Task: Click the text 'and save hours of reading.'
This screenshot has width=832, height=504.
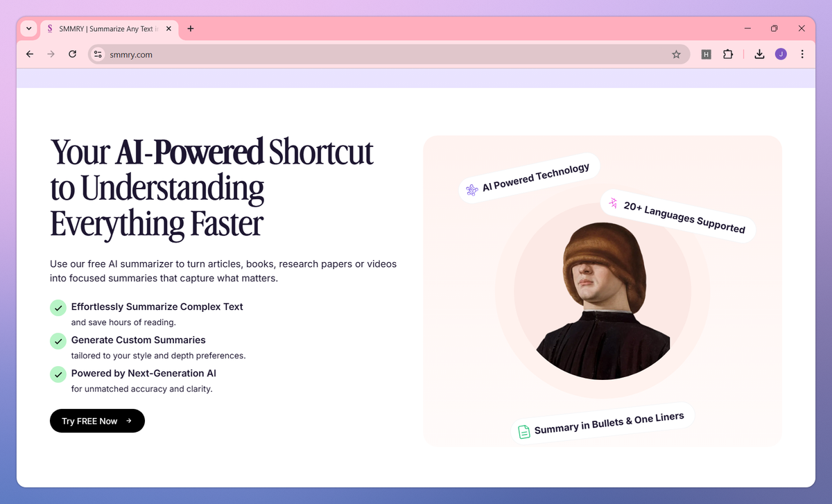Action: click(x=123, y=322)
